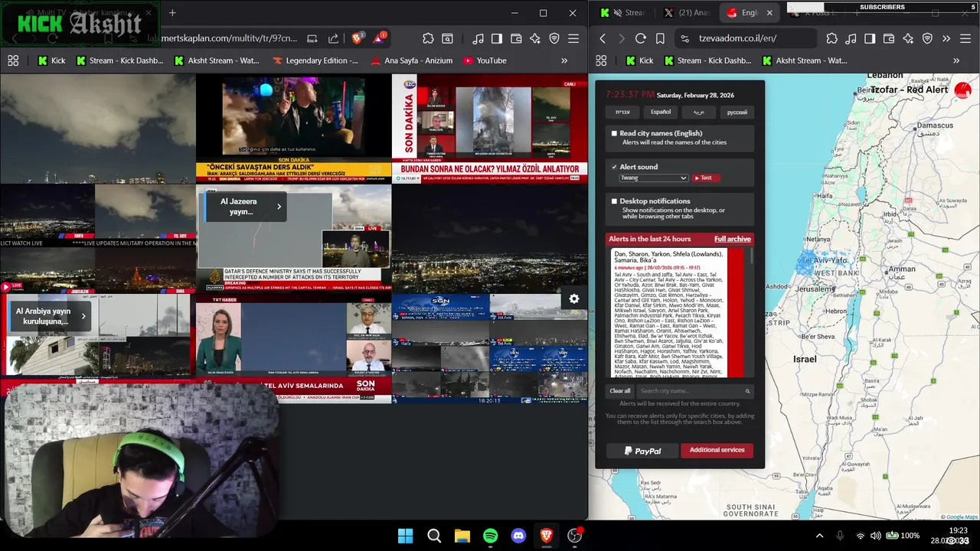Open site settings icon beside tzevaadom URL
This screenshot has height=551, width=980.
point(684,38)
